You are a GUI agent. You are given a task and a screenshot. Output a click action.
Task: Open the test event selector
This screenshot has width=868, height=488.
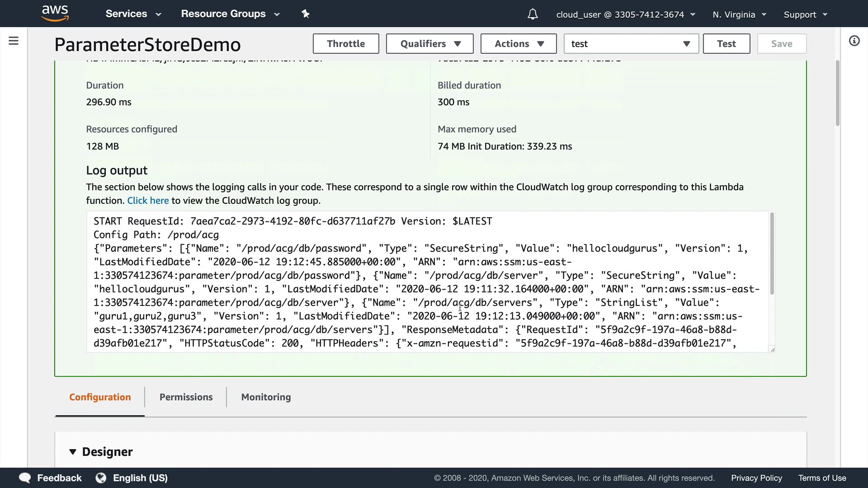(631, 44)
